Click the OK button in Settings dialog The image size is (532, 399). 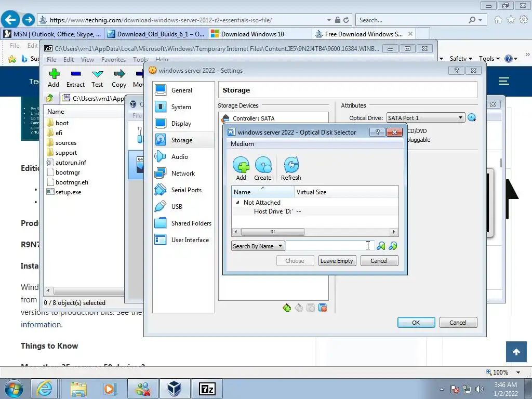tap(416, 322)
